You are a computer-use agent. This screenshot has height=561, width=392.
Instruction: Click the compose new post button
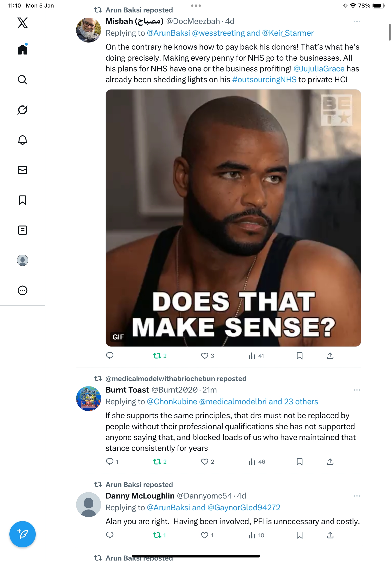tap(23, 534)
